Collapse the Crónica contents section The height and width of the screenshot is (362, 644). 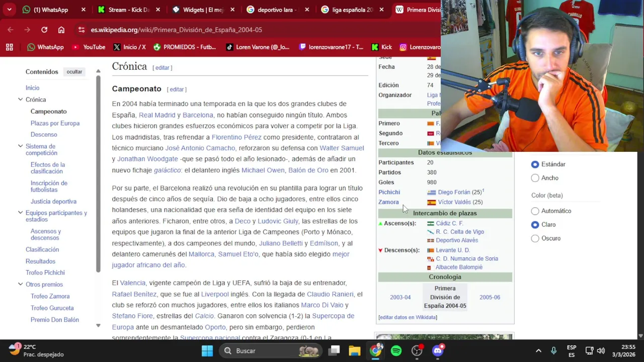click(x=20, y=100)
